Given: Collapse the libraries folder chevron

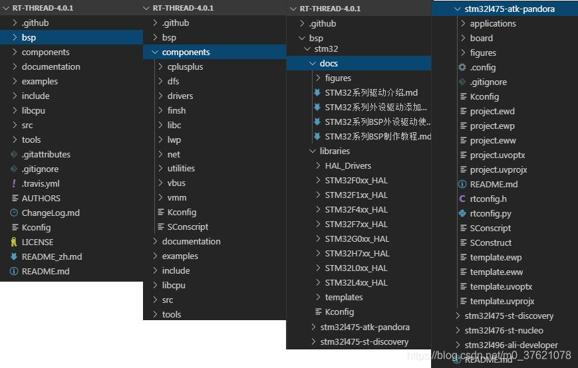Looking at the screenshot, I should pos(313,151).
